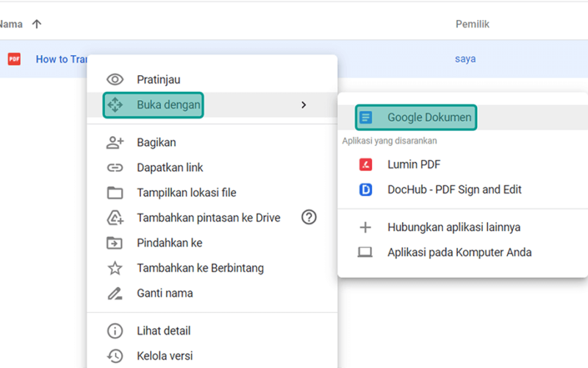Click the red PDF file icon
The height and width of the screenshot is (368, 588).
coord(14,59)
